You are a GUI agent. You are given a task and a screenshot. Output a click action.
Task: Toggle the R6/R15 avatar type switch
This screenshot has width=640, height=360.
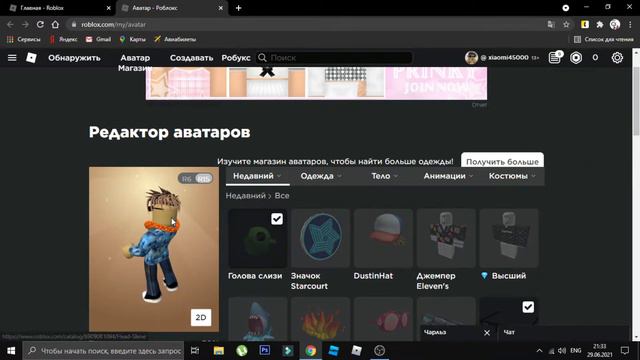coord(196,178)
